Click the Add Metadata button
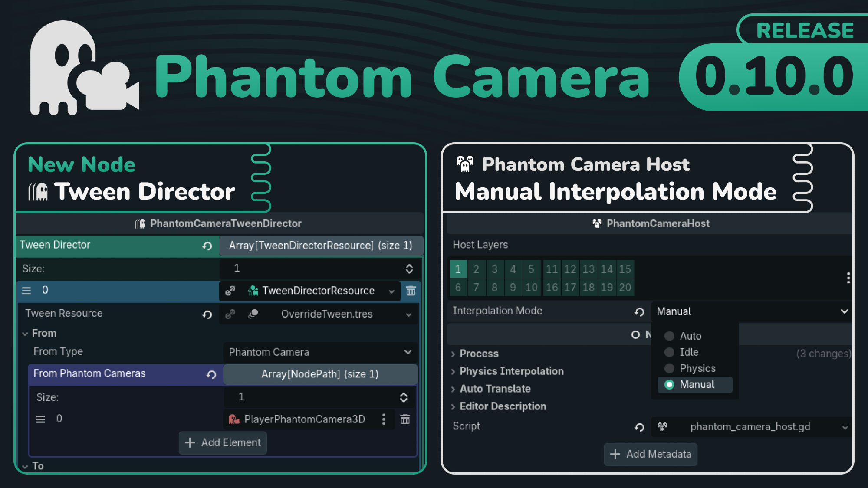 tap(650, 454)
